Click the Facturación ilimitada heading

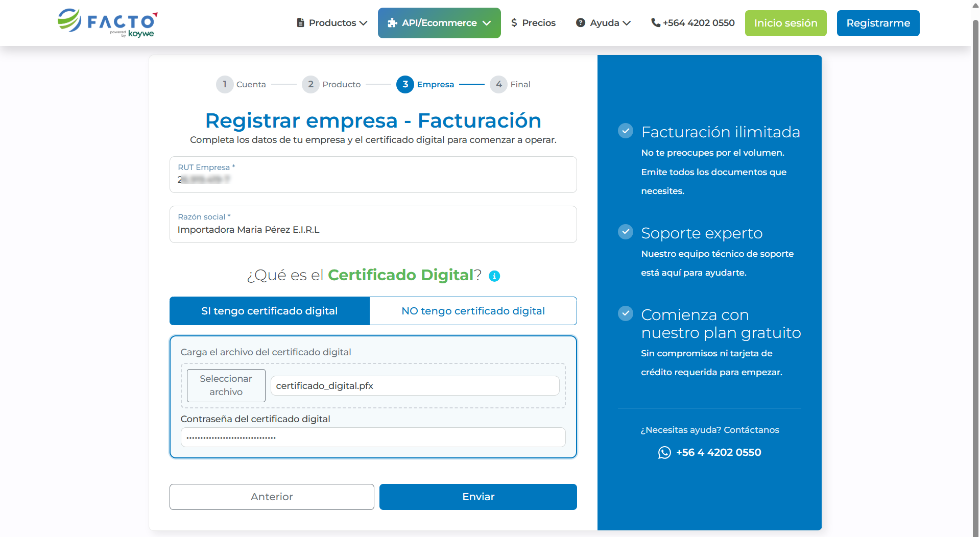[721, 132]
